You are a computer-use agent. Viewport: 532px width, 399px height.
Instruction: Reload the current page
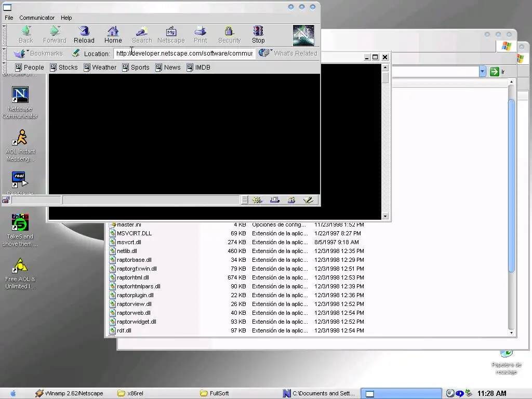tap(84, 35)
